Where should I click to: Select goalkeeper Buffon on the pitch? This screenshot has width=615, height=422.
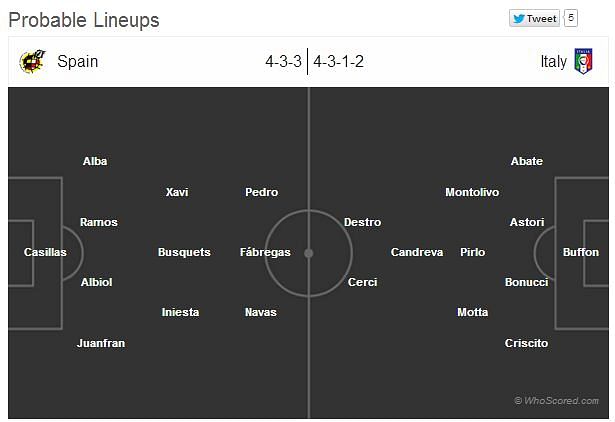click(x=581, y=252)
